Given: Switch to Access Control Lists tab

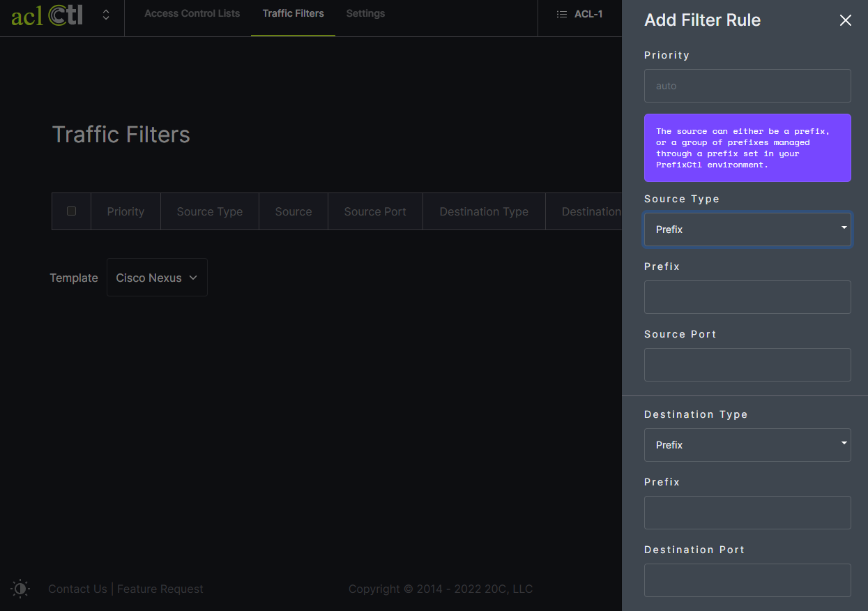Looking at the screenshot, I should click(192, 14).
